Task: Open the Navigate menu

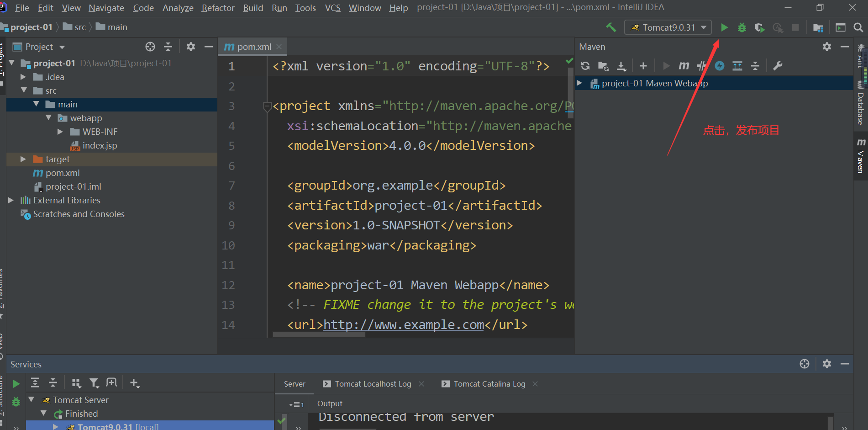Action: tap(106, 8)
